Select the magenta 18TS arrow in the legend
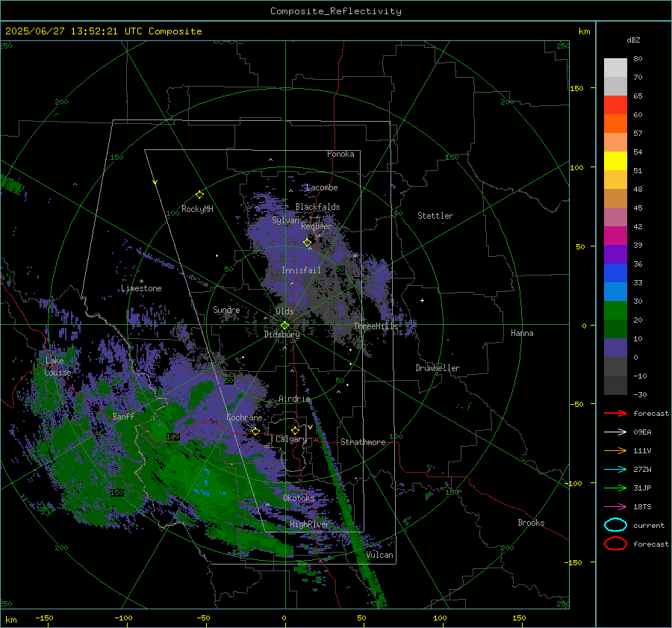Viewport: 672px width, 628px height. (615, 507)
